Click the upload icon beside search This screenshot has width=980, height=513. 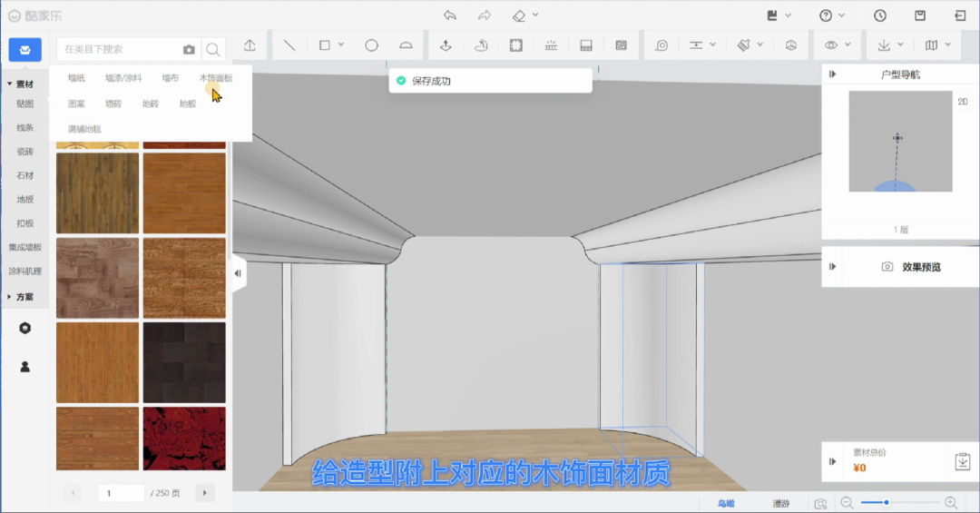pos(250,45)
